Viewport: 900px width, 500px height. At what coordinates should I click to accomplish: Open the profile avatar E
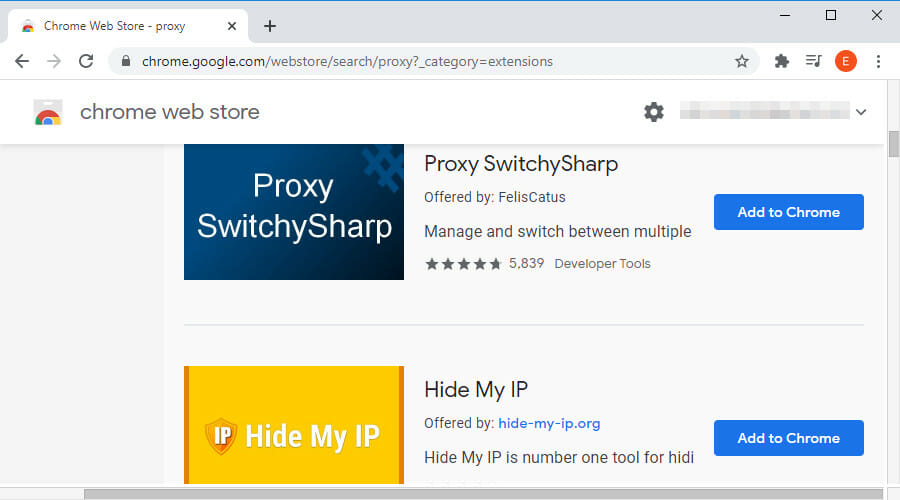click(x=845, y=61)
